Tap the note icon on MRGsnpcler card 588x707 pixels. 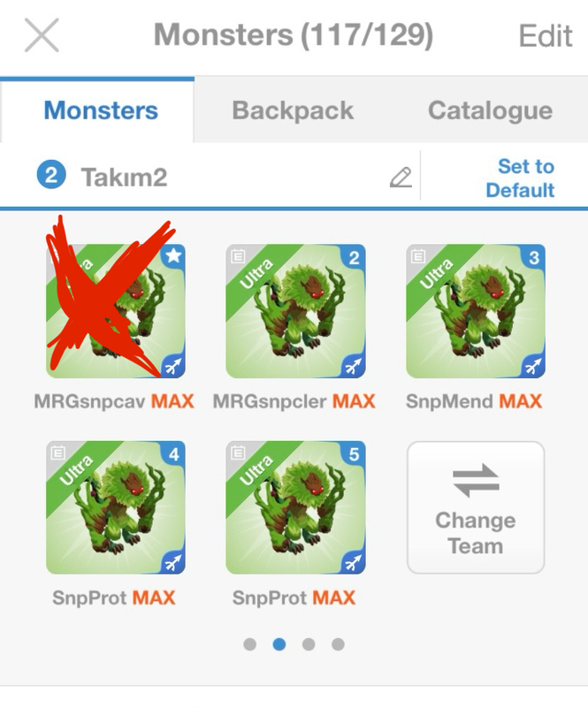[238, 256]
